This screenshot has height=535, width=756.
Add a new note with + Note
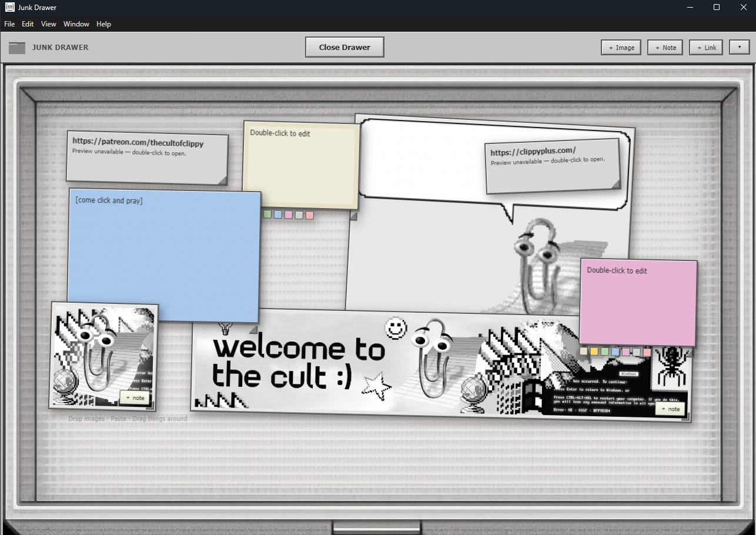pyautogui.click(x=665, y=48)
